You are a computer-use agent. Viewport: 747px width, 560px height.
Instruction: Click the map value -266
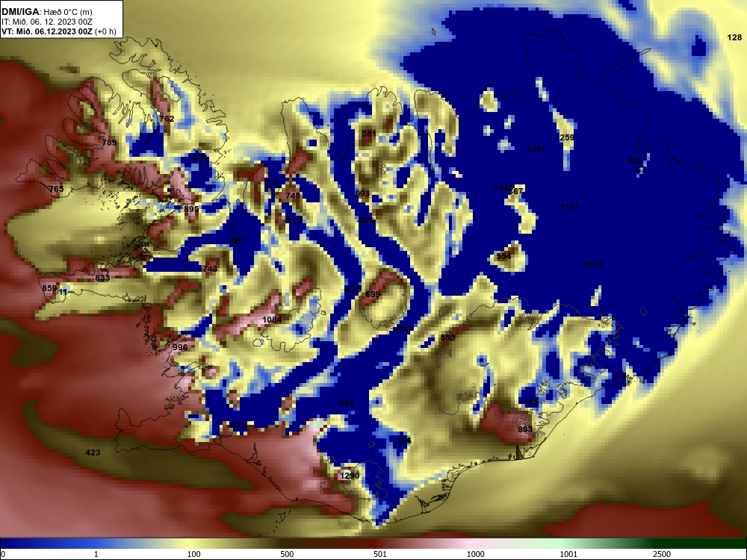point(403,441)
